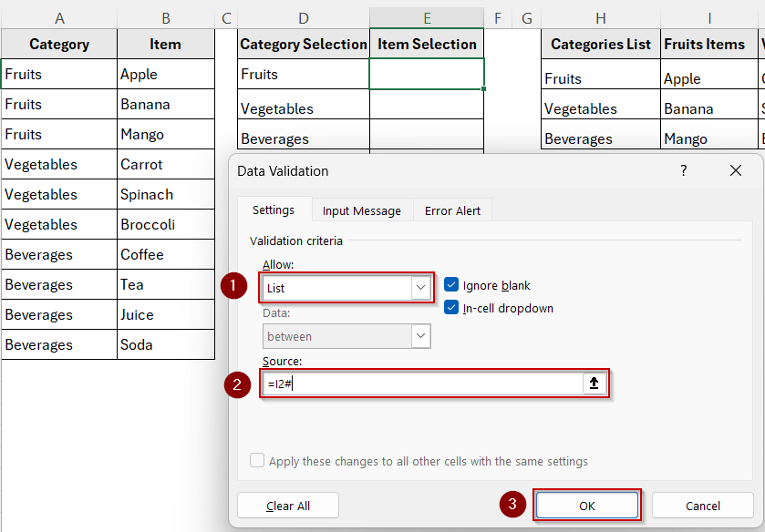Toggle the In-cell dropdown checkbox
765x532 pixels.
pyautogui.click(x=451, y=308)
